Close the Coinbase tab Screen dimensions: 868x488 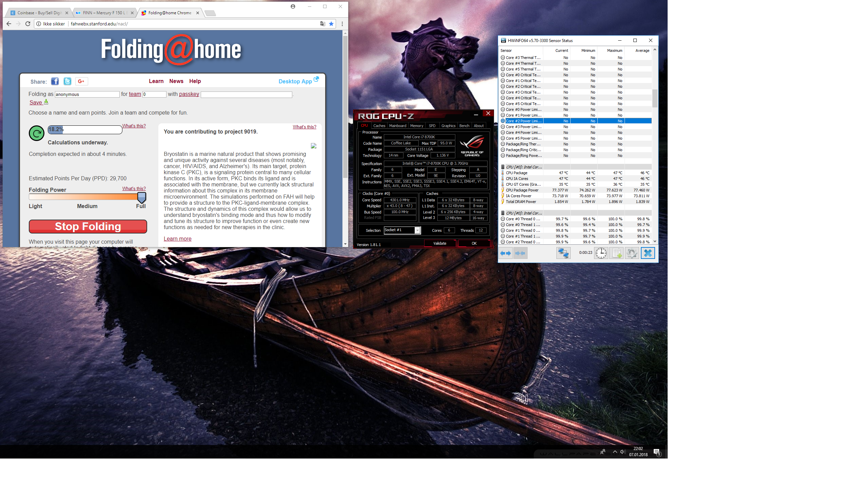click(67, 13)
